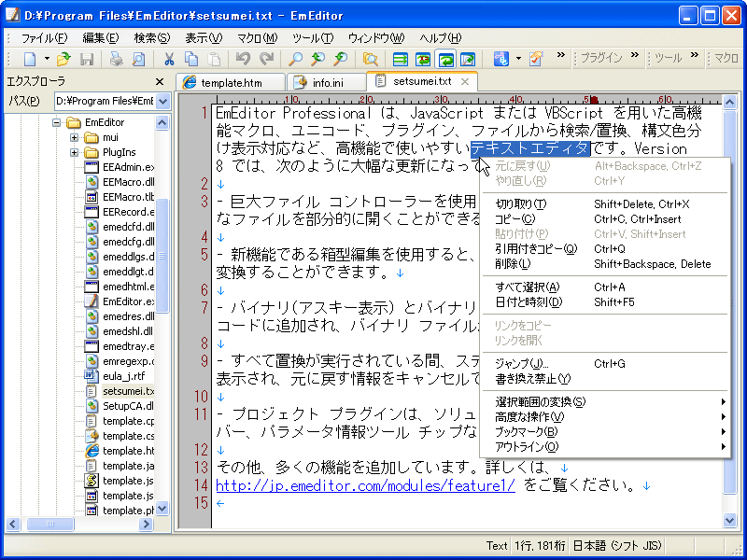
Task: Open the 検索(S) menu
Action: click(152, 38)
